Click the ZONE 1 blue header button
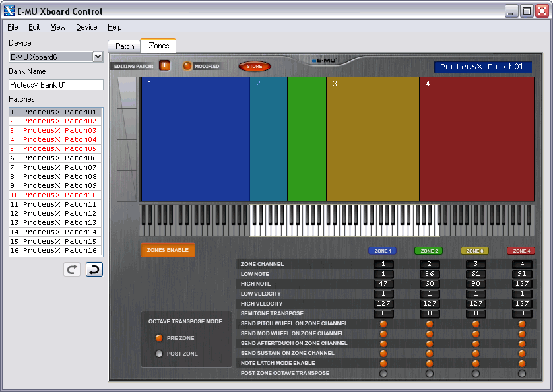This screenshot has width=553, height=392. (383, 251)
